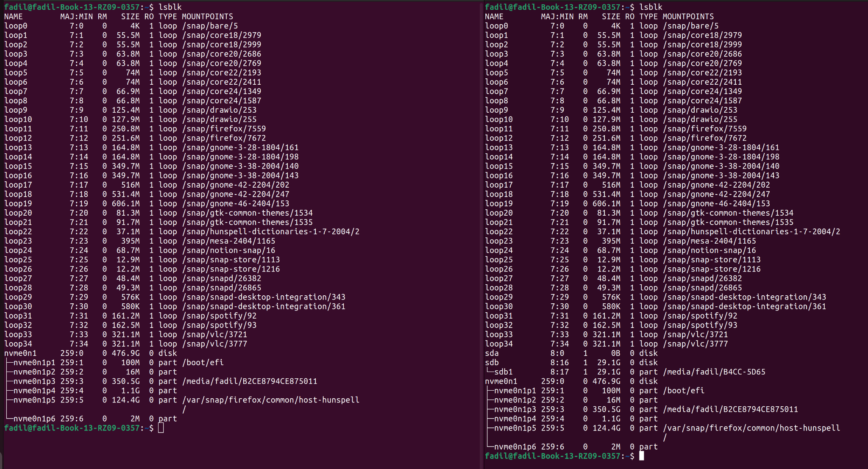Click /snap/core18/2979 in the right terminal
Screen dimensions: 868x469
(703, 35)
